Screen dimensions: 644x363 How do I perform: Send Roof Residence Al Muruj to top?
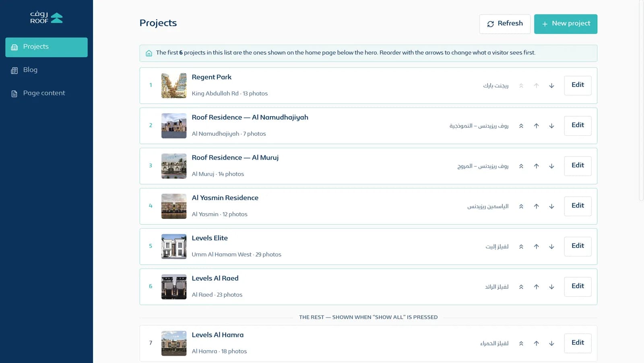click(521, 166)
